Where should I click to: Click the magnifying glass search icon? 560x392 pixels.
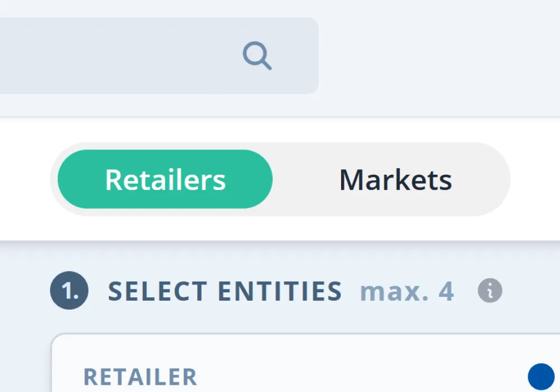pyautogui.click(x=257, y=57)
